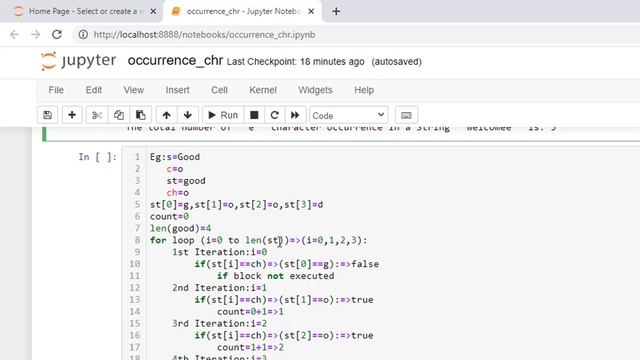The image size is (640, 360).
Task: Click line '2nd Iteration:i=1'
Action: (220, 288)
